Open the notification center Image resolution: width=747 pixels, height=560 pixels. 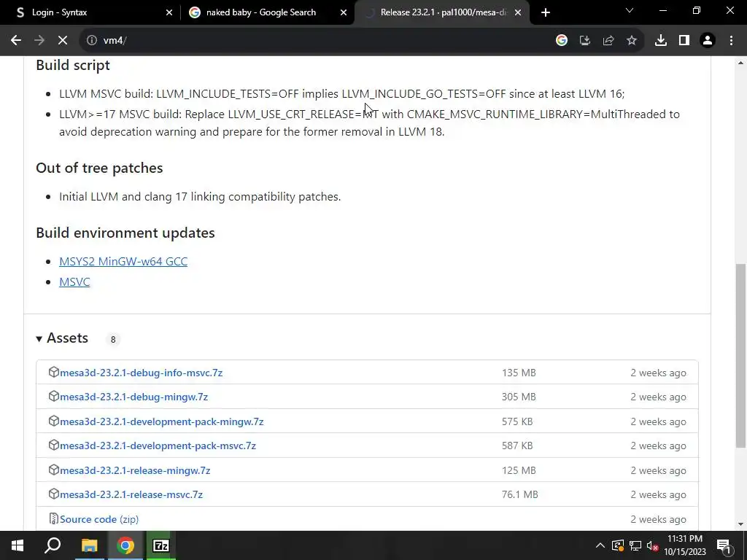[724, 545]
